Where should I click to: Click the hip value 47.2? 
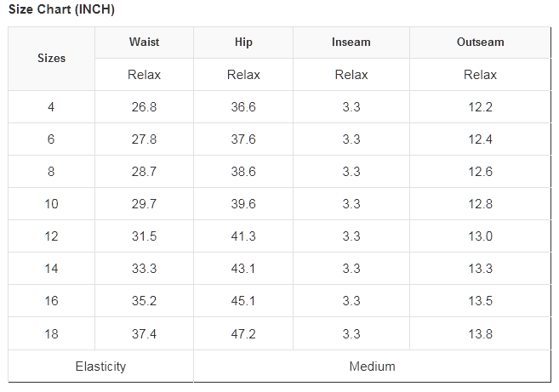click(243, 334)
